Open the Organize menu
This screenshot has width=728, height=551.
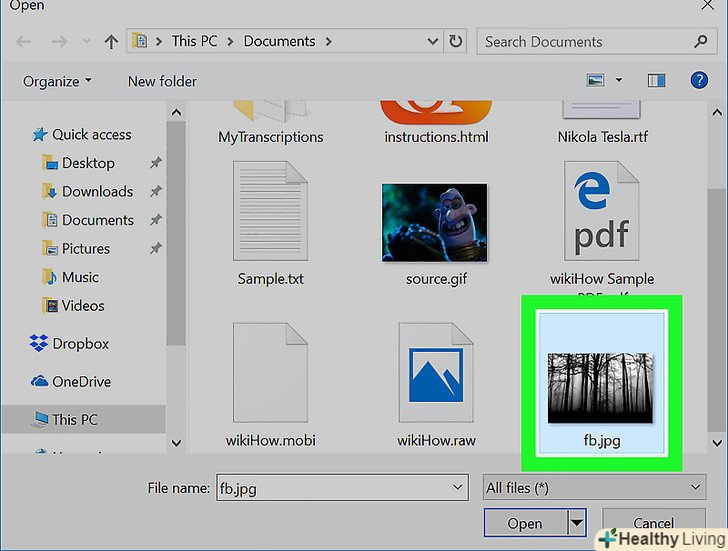(x=58, y=81)
